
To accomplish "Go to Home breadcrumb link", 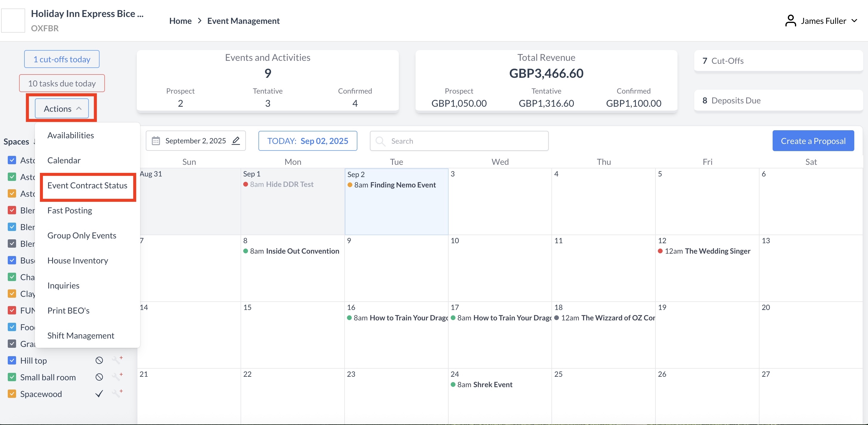I will click(x=180, y=21).
